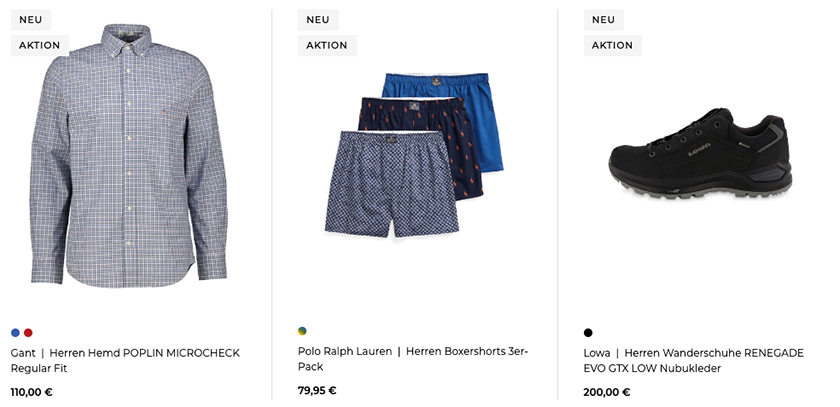Click the NEU badge above the boxershorts
840x407 pixels.
coord(318,20)
